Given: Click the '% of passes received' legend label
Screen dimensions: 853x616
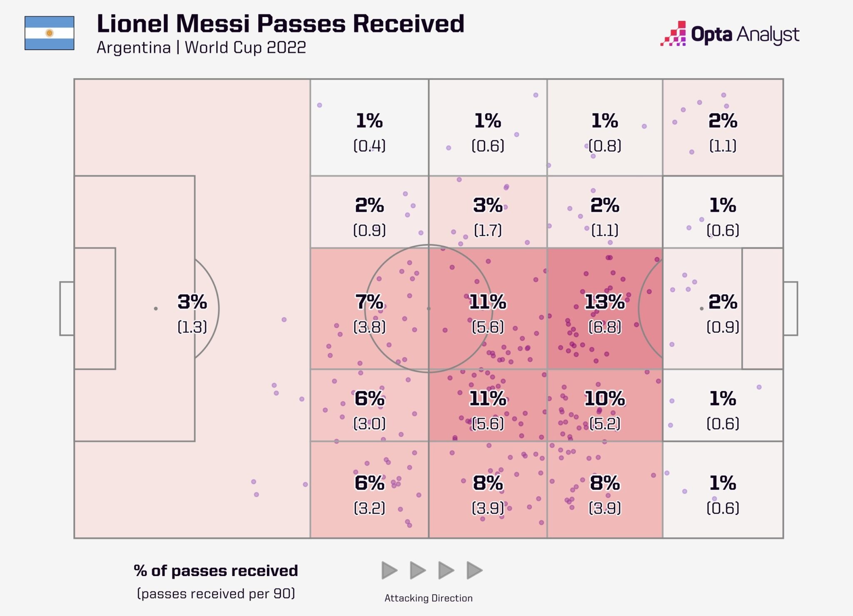Looking at the screenshot, I should [x=216, y=571].
